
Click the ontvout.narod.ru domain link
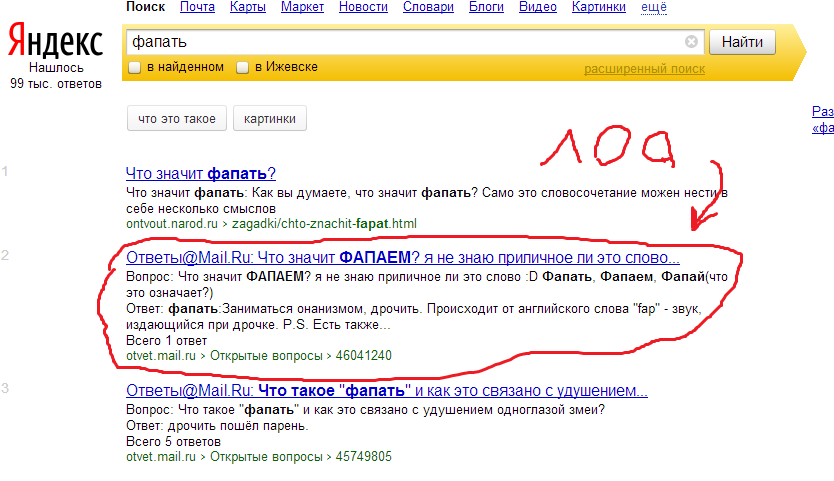(x=172, y=223)
